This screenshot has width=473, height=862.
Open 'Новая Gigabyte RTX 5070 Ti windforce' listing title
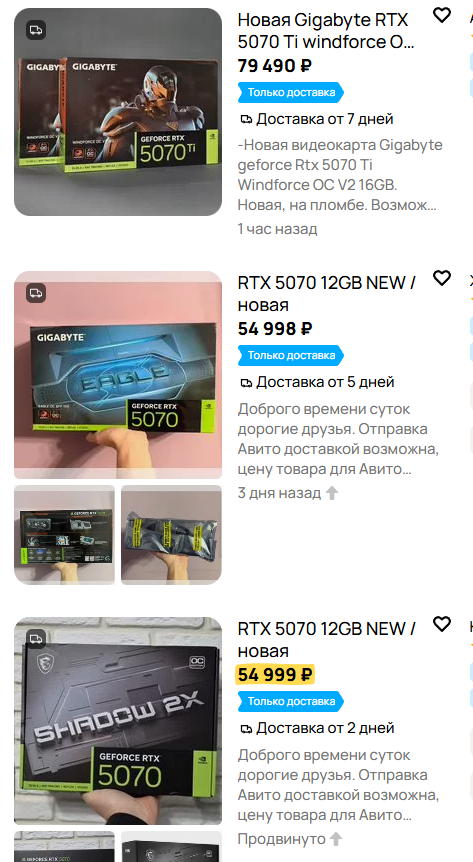[x=326, y=31]
